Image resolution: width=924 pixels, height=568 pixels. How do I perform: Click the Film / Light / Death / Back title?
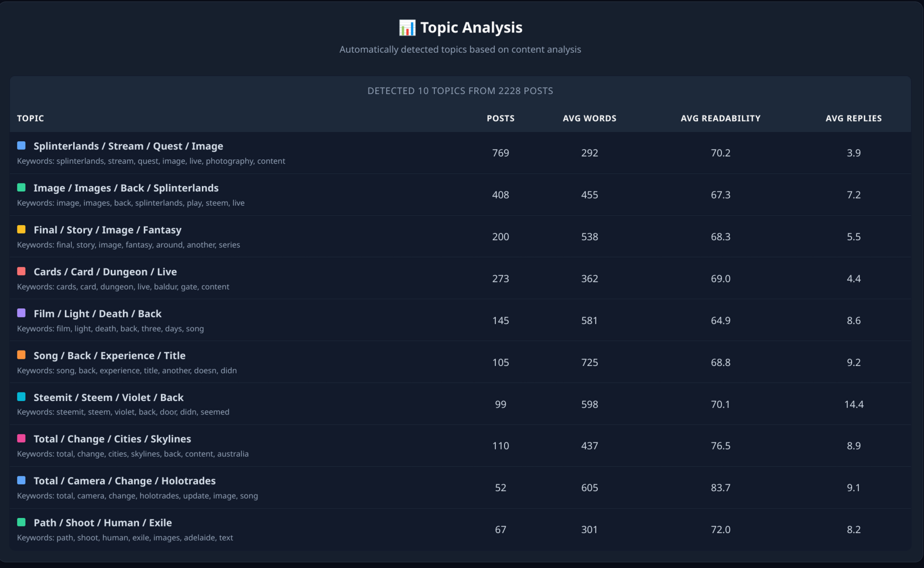(97, 314)
